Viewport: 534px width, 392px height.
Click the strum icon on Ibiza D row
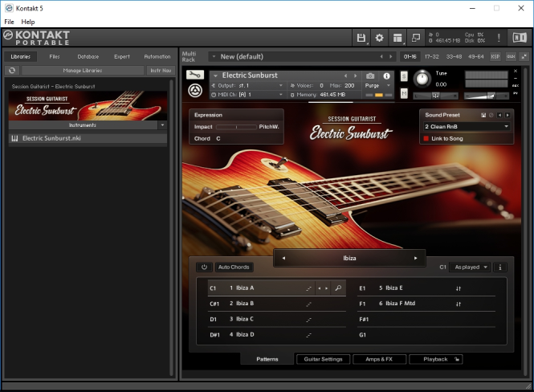click(x=308, y=335)
